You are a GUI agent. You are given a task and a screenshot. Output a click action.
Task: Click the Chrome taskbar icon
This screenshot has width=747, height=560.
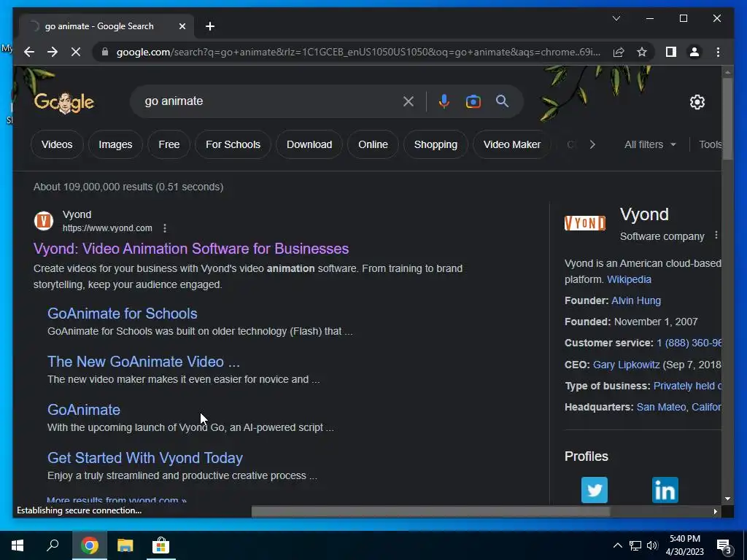click(x=89, y=545)
